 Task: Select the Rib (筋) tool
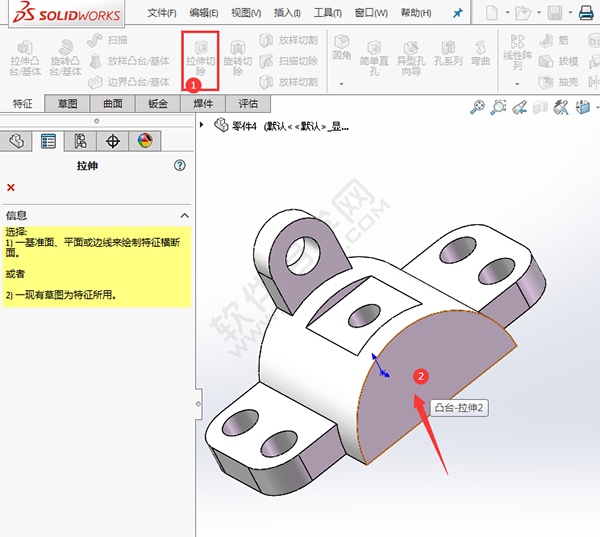554,40
